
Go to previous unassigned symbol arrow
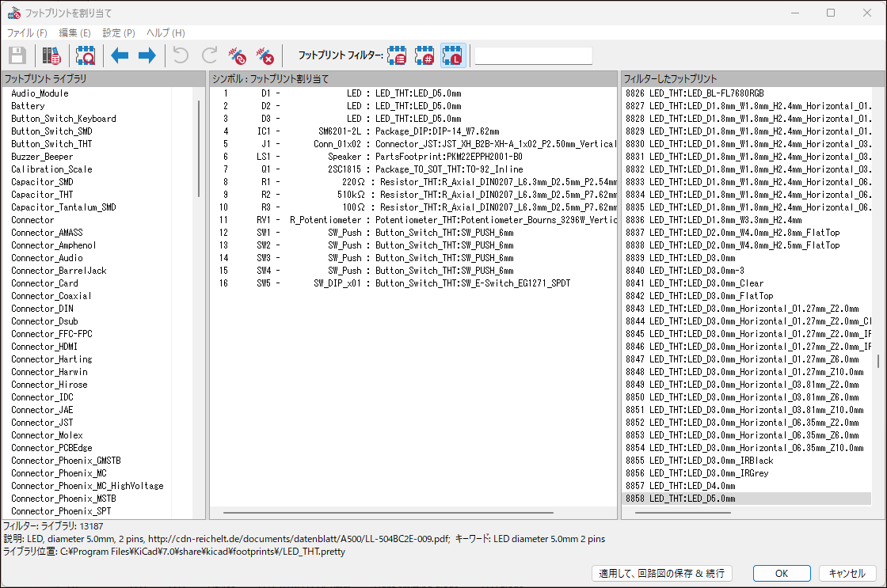(120, 55)
